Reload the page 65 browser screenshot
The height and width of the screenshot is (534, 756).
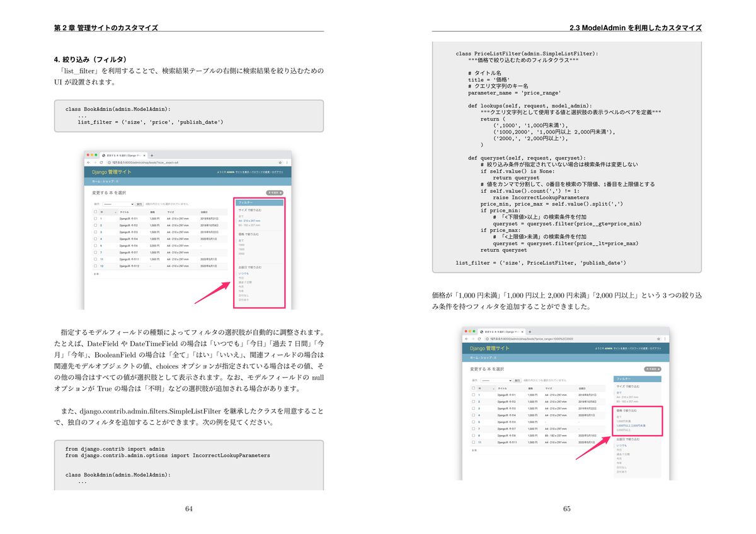[479, 339]
